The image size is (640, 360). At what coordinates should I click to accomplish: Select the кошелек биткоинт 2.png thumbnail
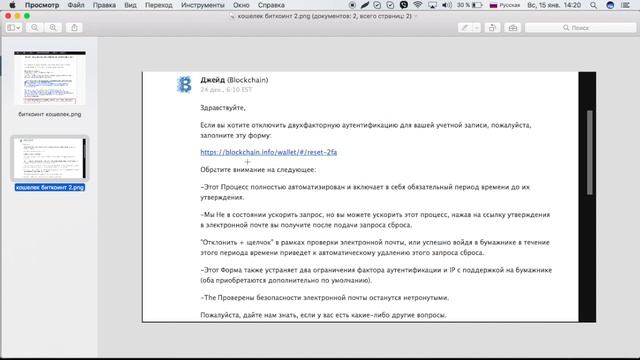pos(50,158)
